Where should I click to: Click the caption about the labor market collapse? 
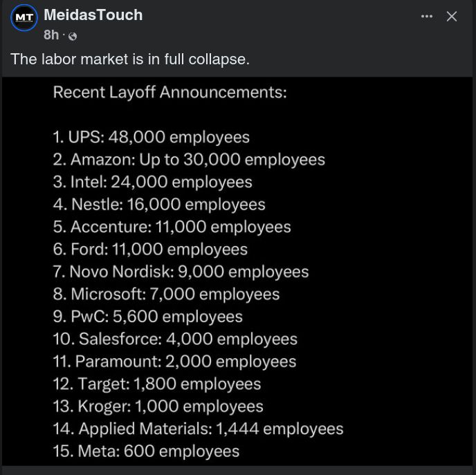130,59
